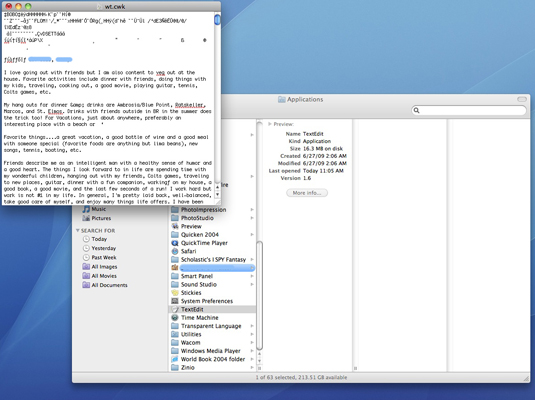
Task: Open the Zinio folder
Action: coord(188,368)
